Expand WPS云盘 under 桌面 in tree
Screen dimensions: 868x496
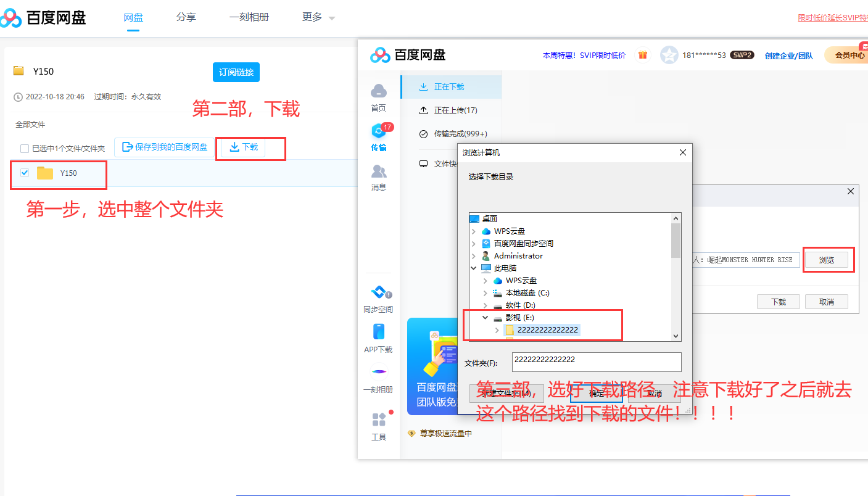click(x=474, y=231)
